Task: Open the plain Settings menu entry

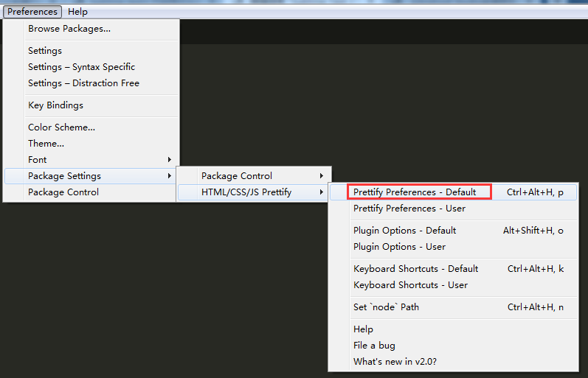Action: 91,51
